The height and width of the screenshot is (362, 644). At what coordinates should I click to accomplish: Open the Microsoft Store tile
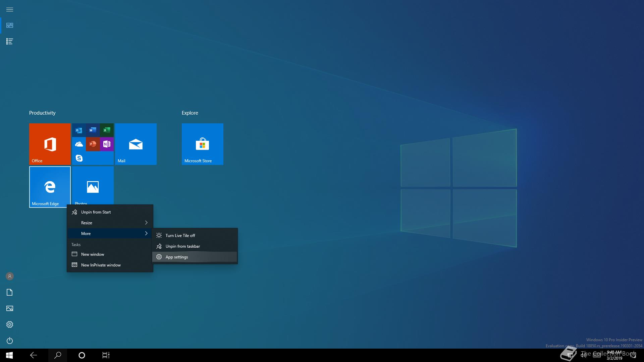pos(203,144)
